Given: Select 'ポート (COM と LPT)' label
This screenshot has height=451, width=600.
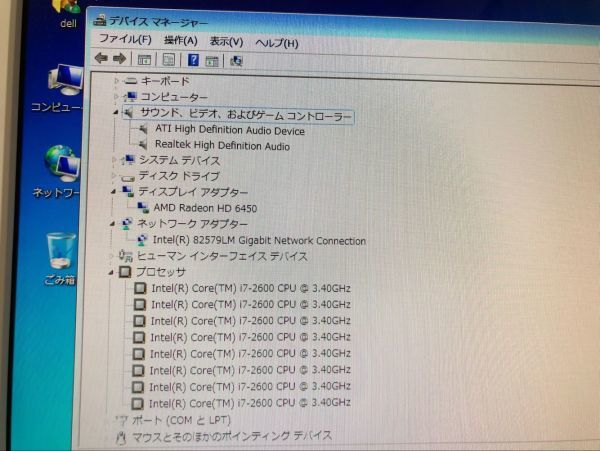Looking at the screenshot, I should point(181,420).
